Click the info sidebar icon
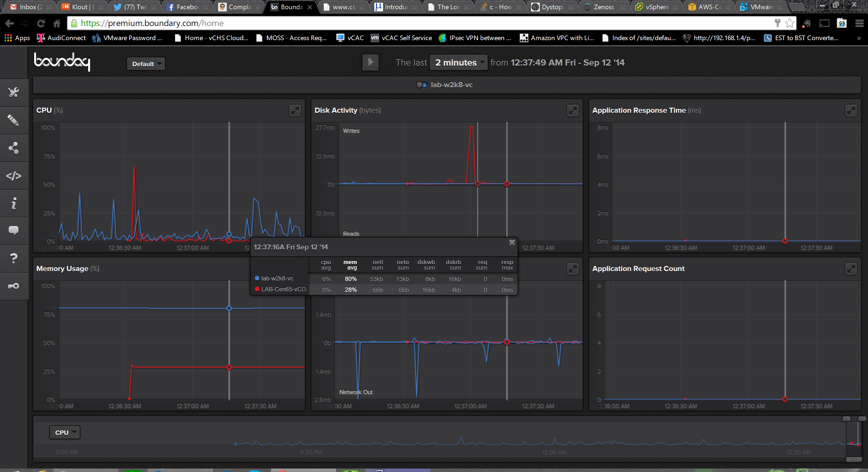The image size is (868, 472). pyautogui.click(x=14, y=203)
